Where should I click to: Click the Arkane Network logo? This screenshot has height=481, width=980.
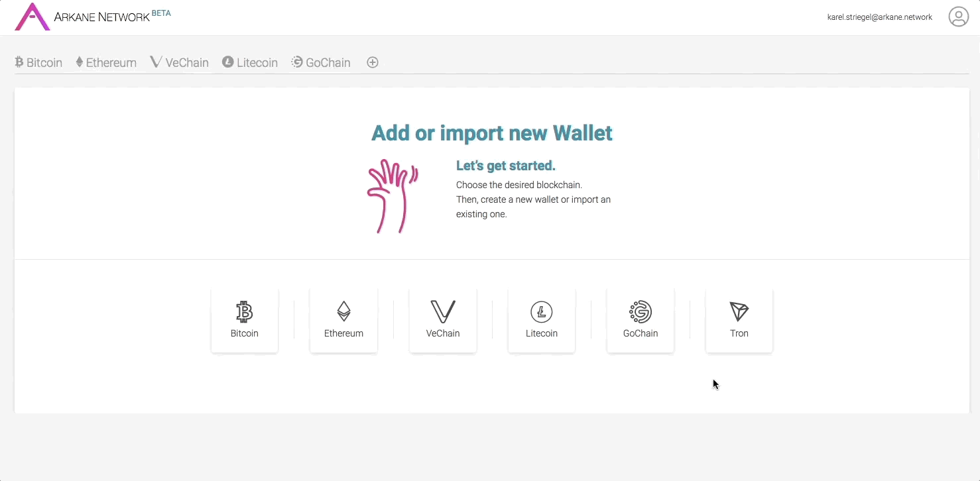point(32,17)
